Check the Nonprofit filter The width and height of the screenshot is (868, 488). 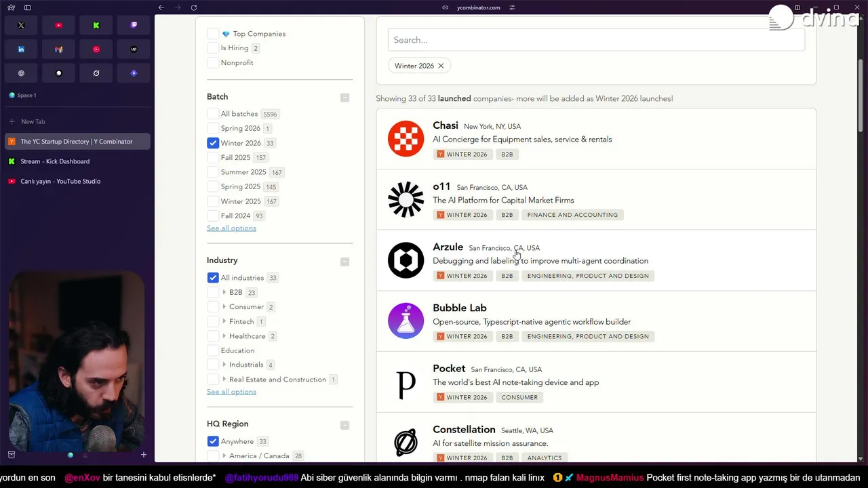tap(213, 62)
